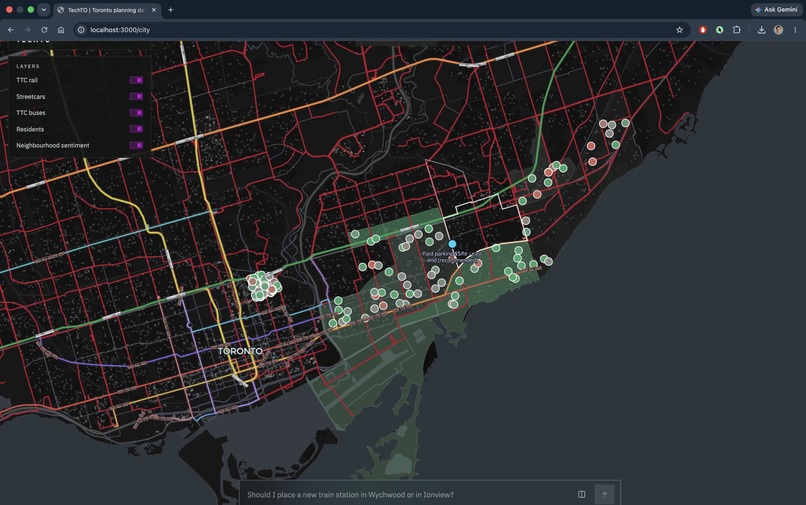Toggle the TTC buses layer switch
Screen dimensions: 806x505
tap(136, 113)
